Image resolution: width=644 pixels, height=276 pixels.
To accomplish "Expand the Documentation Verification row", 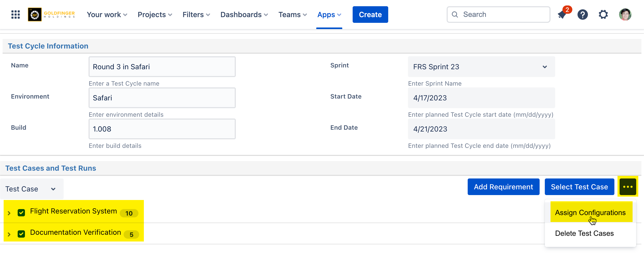I will coord(9,234).
